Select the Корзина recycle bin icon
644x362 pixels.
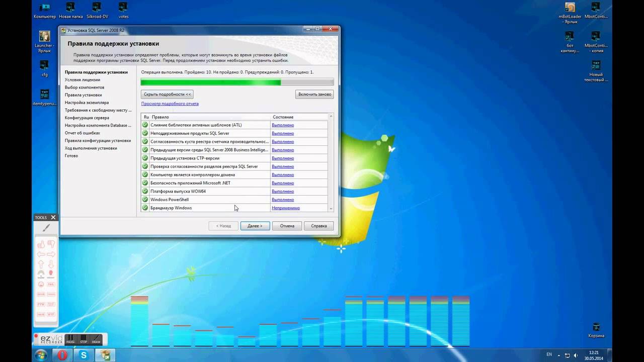[x=596, y=330]
